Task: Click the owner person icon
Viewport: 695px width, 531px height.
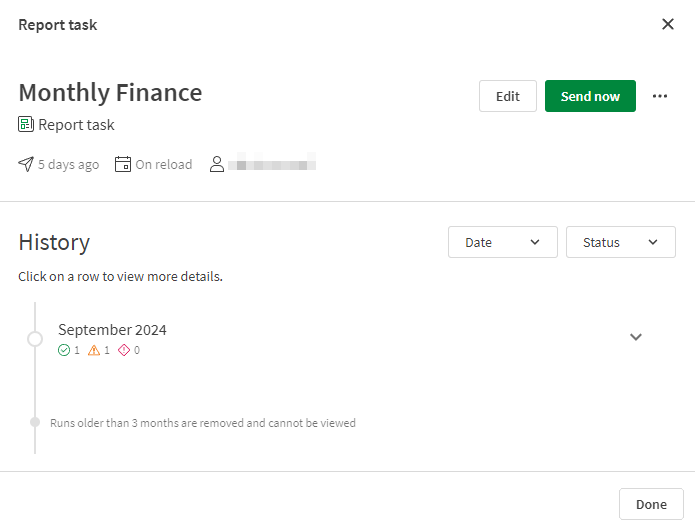Action: 216,164
